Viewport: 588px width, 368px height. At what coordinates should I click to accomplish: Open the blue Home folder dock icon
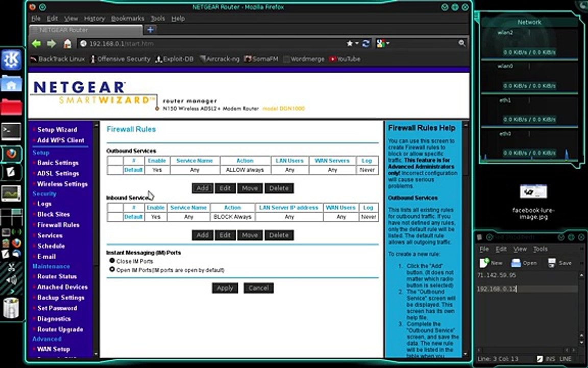pos(11,84)
